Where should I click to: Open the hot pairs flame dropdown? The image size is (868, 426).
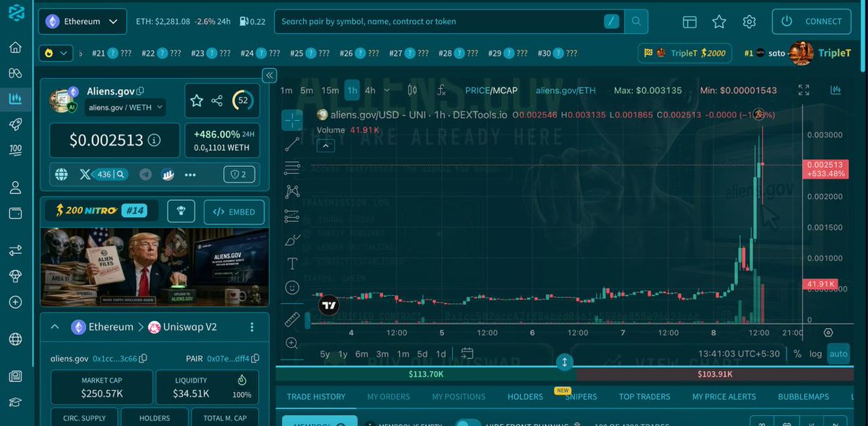click(56, 53)
